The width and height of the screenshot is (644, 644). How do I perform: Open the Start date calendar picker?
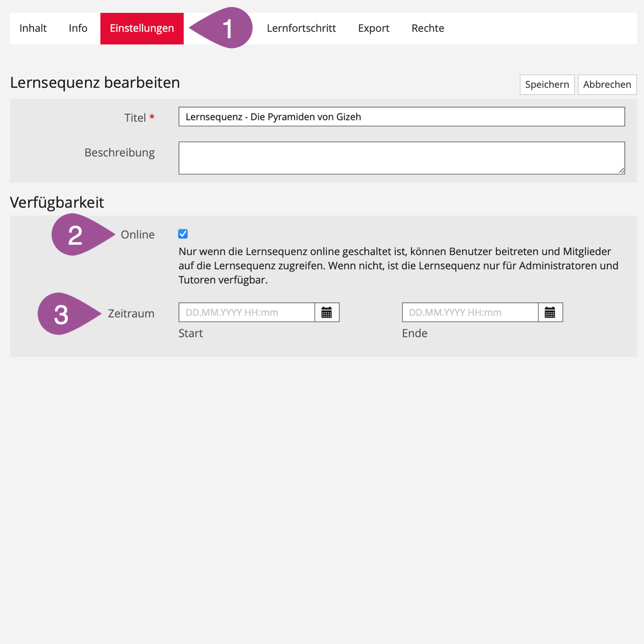pos(326,313)
